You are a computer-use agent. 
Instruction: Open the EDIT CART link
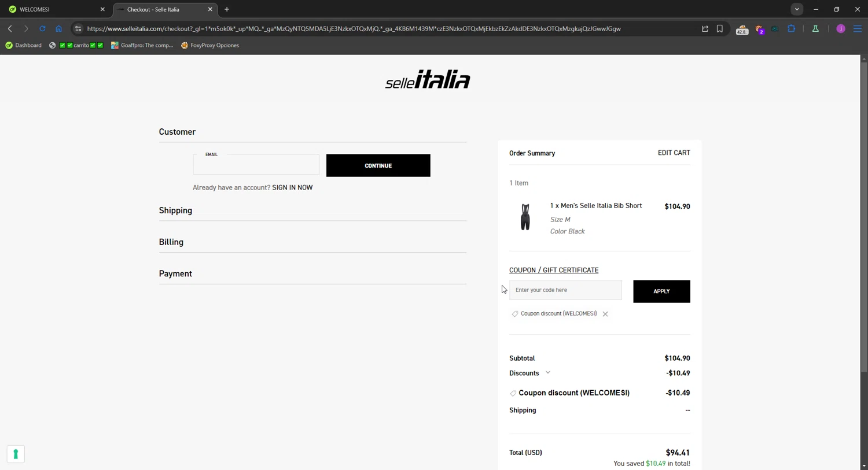pyautogui.click(x=674, y=153)
